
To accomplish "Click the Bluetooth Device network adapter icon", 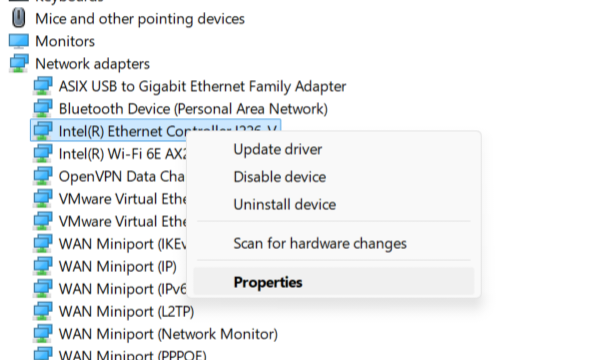I will click(x=43, y=108).
